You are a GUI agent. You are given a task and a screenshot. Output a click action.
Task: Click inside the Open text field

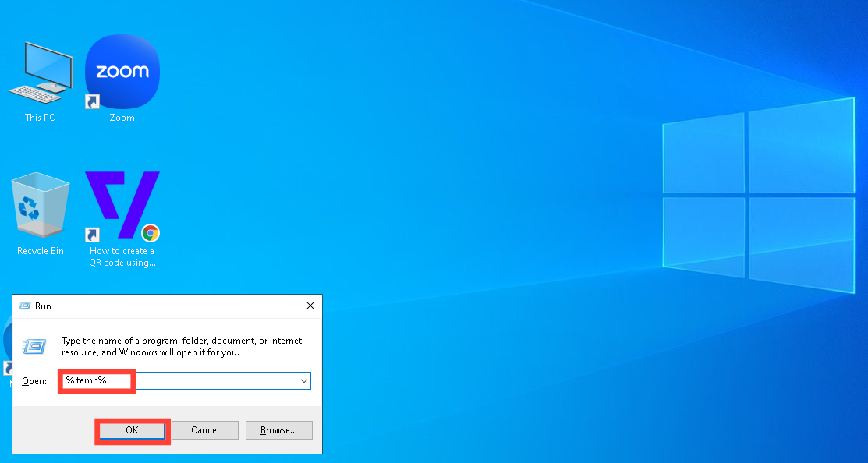186,380
